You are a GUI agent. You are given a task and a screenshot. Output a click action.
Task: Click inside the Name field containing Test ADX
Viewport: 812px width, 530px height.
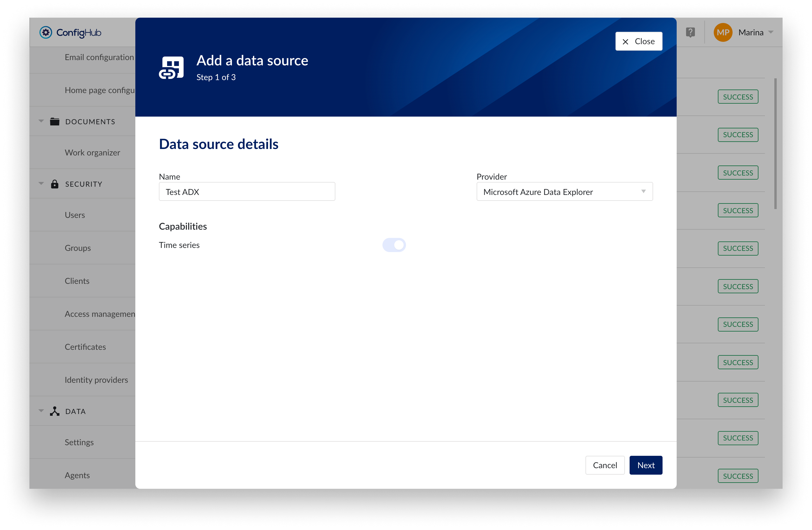coord(246,192)
